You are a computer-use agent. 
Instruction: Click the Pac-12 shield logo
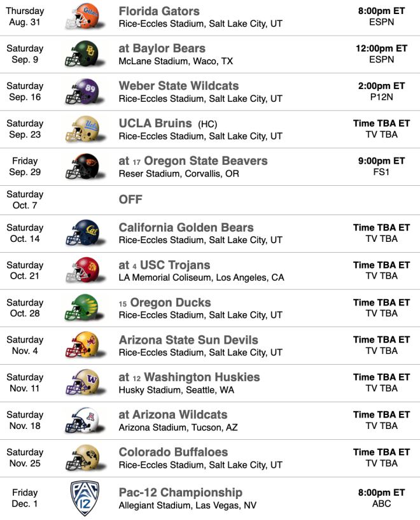point(85,498)
